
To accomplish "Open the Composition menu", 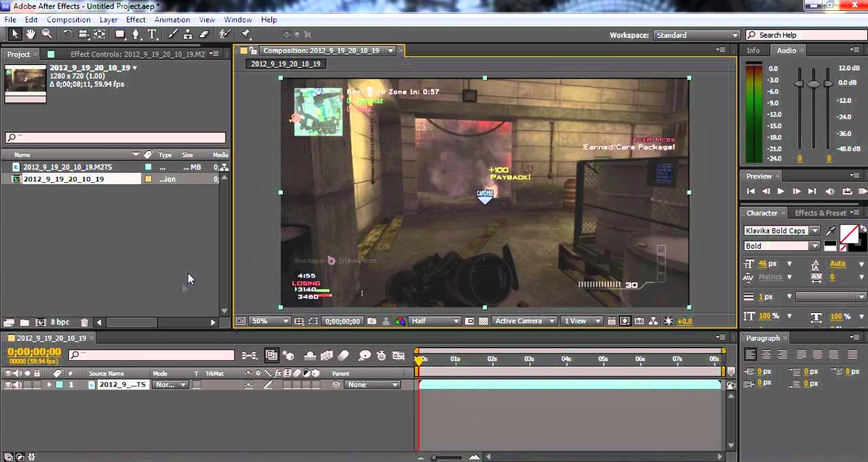I will pos(68,20).
